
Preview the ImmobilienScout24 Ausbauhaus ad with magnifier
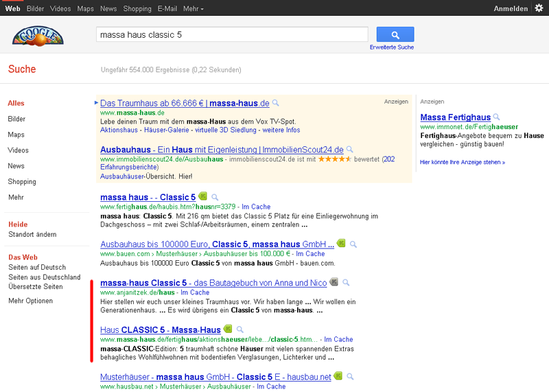tap(349, 150)
